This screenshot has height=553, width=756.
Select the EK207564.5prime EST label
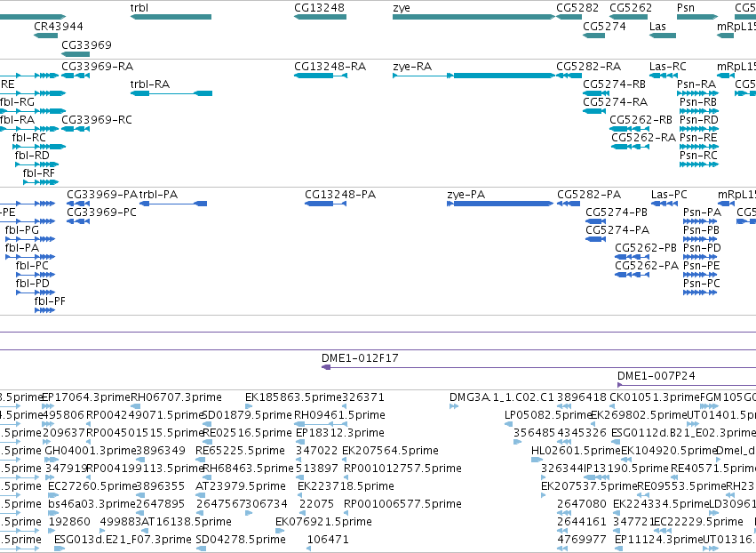point(390,451)
